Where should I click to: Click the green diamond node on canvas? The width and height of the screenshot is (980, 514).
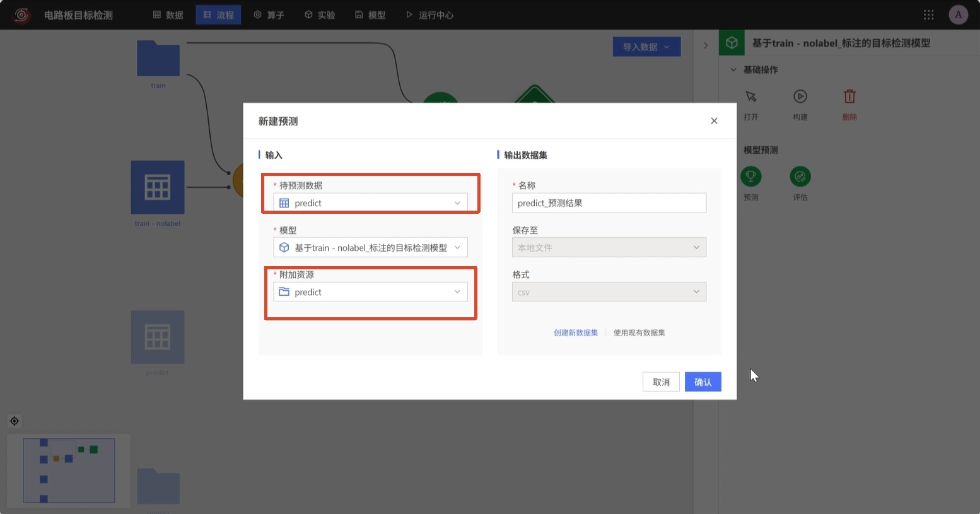coord(535,95)
